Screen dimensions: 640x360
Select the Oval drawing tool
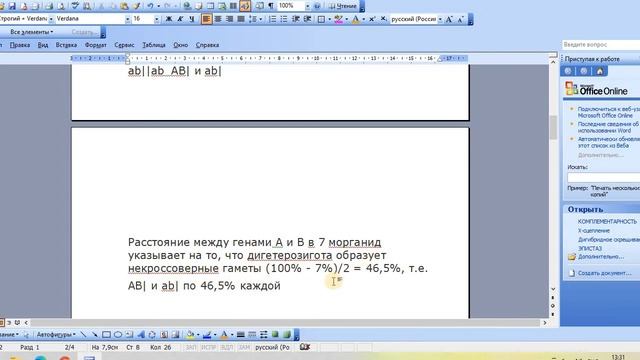click(118, 335)
